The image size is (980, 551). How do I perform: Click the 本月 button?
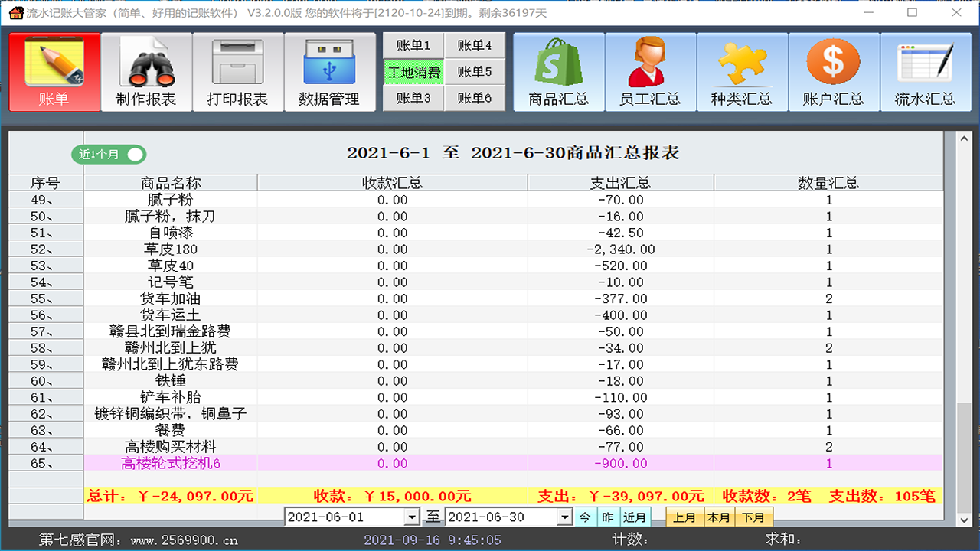[x=718, y=517]
